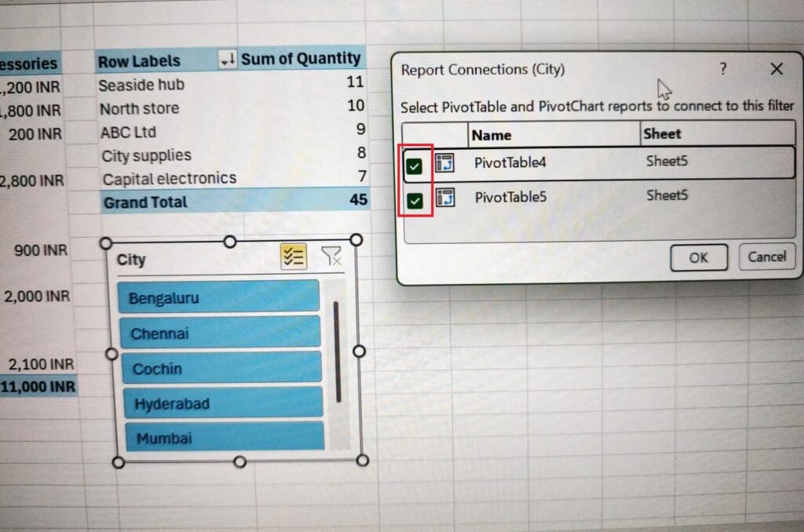Click the slicer top-right resize handle
Image resolution: width=804 pixels, height=532 pixels.
(x=356, y=240)
